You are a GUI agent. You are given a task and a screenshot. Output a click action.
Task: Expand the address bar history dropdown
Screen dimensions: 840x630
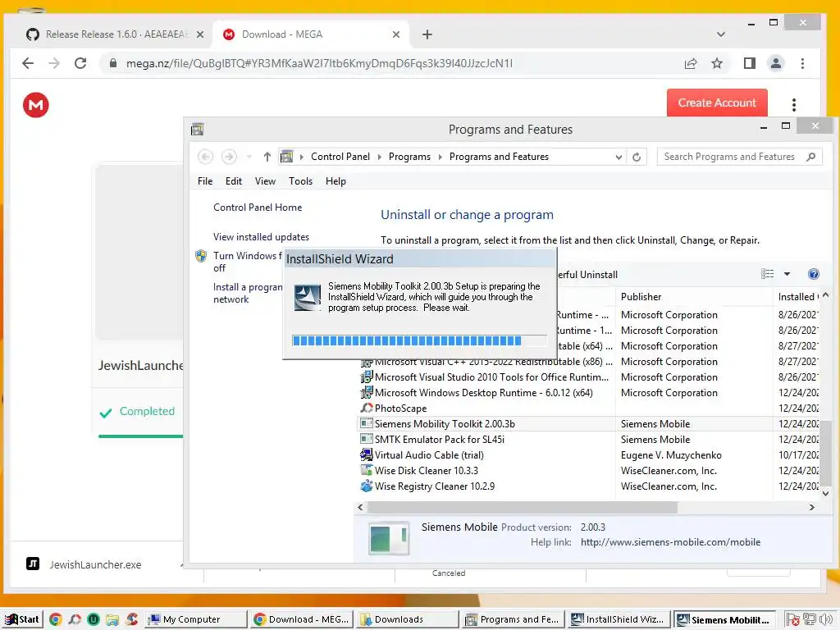tap(619, 157)
